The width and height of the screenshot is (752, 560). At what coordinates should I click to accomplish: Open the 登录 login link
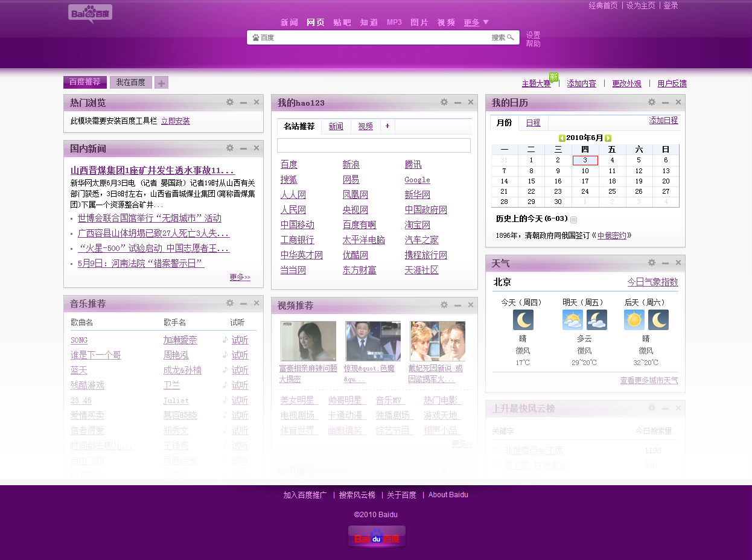coord(671,5)
